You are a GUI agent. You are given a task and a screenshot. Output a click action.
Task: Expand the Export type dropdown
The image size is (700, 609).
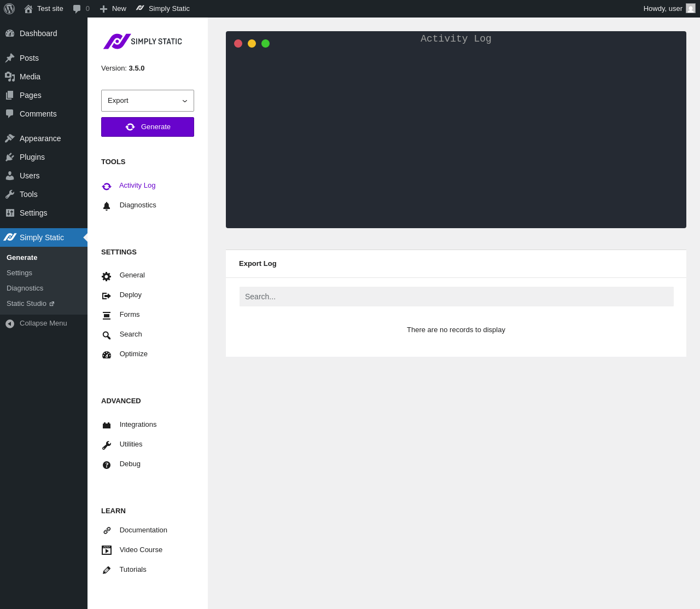pyautogui.click(x=148, y=101)
